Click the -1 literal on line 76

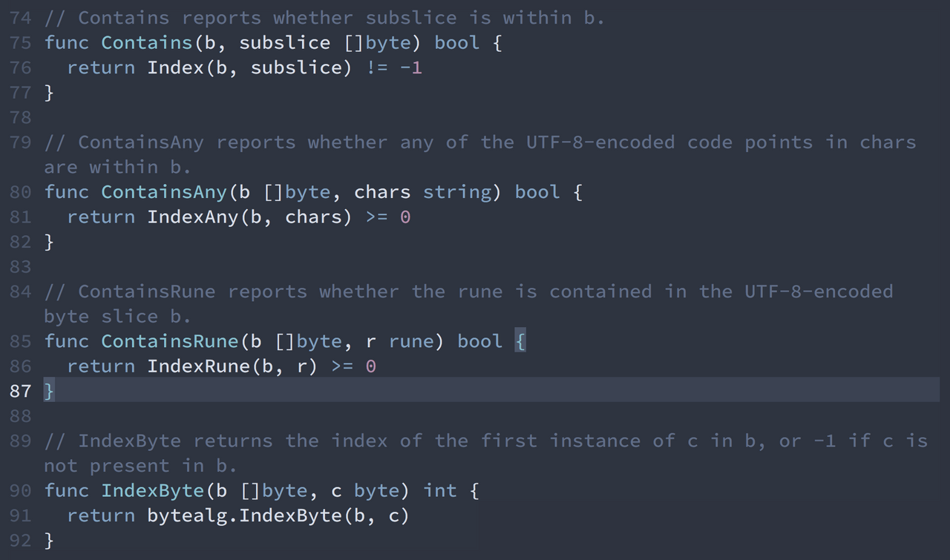pyautogui.click(x=410, y=68)
